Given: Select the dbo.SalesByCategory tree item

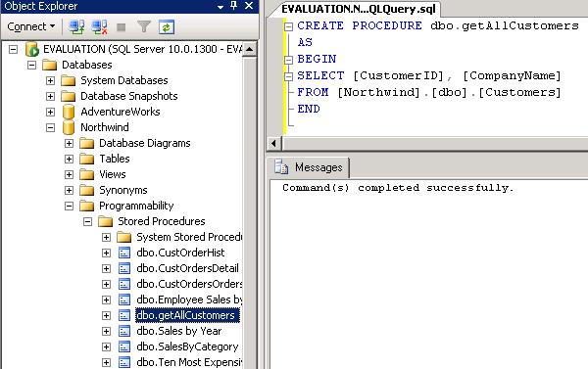Looking at the screenshot, I should pos(187,346).
